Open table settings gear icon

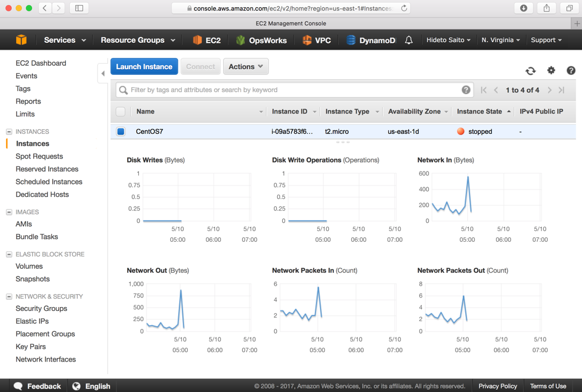click(x=551, y=70)
